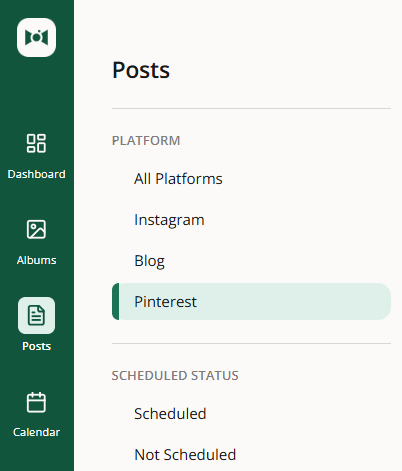Click the Posts label under the icon
The width and height of the screenshot is (402, 471).
[36, 346]
